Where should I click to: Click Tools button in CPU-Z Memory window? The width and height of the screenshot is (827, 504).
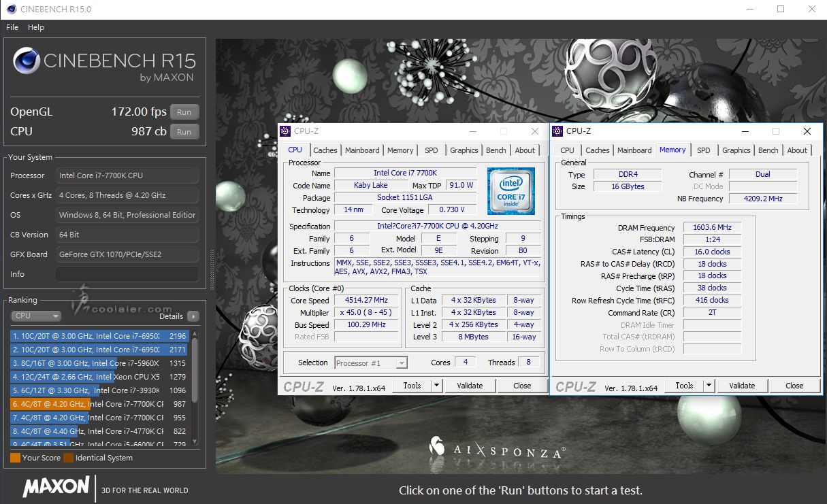click(684, 386)
